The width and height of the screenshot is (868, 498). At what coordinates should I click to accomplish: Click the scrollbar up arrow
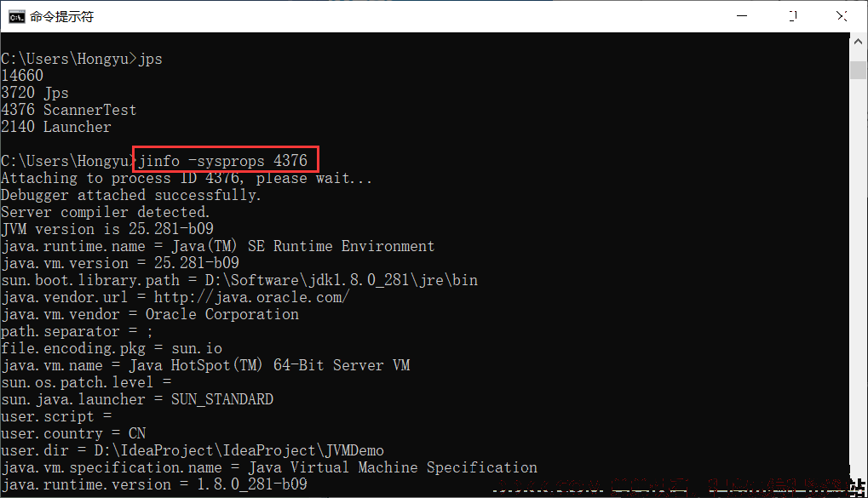coord(858,42)
